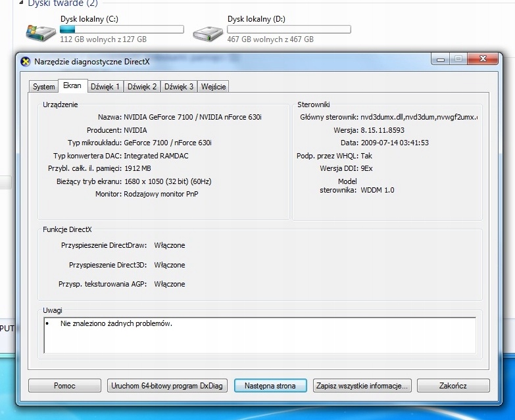The width and height of the screenshot is (515, 420).
Task: Click screen mode '1680 x 1050 (32 bit) (60Hz)'
Action: [168, 181]
